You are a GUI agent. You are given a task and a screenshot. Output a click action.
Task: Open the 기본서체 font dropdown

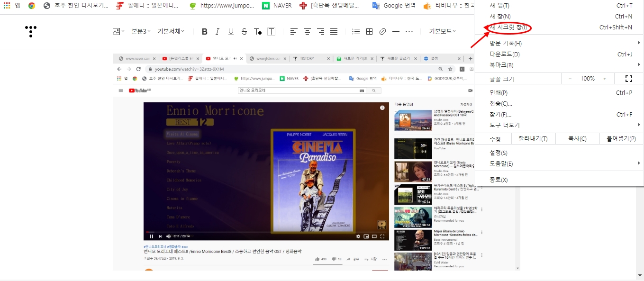[171, 31]
